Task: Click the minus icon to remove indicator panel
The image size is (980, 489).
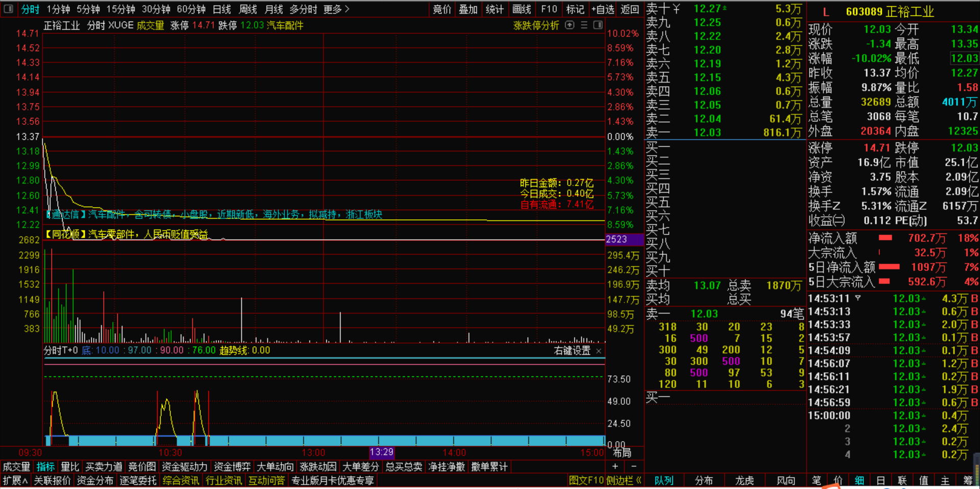Action: 634,467
